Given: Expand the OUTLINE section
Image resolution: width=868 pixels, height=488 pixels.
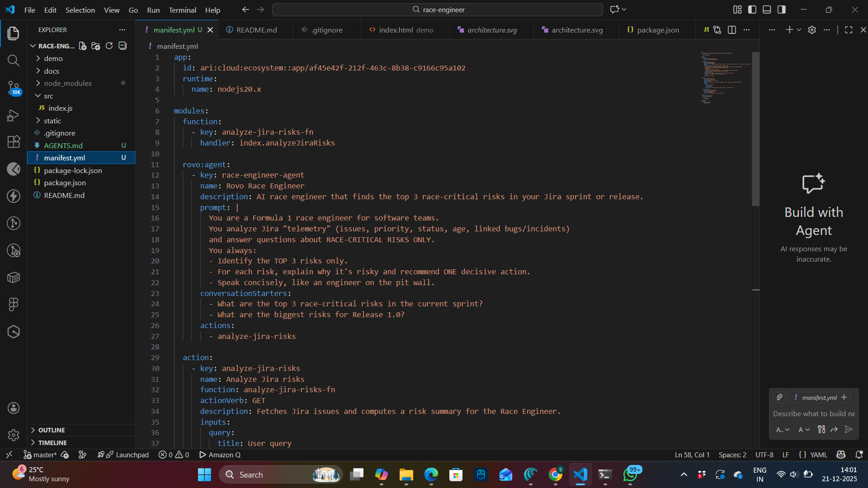Looking at the screenshot, I should point(52,430).
